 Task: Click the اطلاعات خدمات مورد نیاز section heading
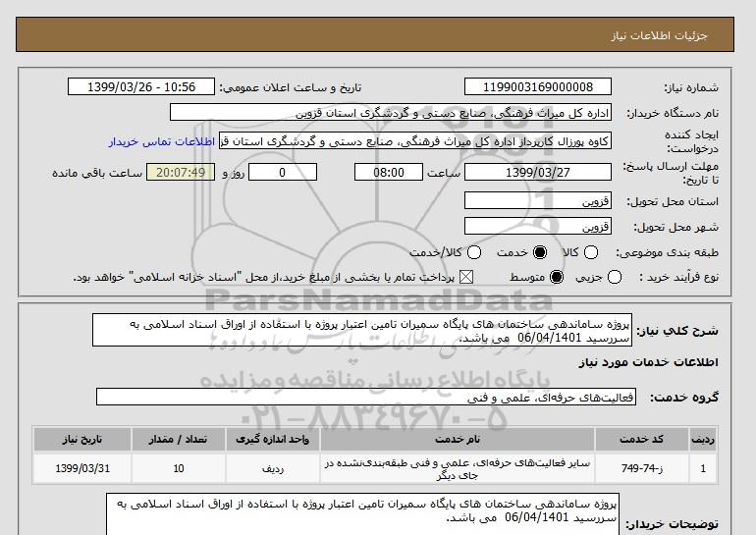(x=648, y=362)
